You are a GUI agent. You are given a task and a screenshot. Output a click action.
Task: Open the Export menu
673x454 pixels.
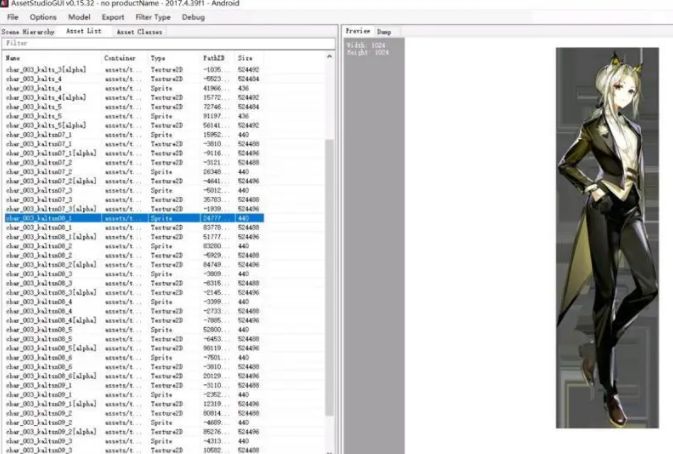coord(113,17)
